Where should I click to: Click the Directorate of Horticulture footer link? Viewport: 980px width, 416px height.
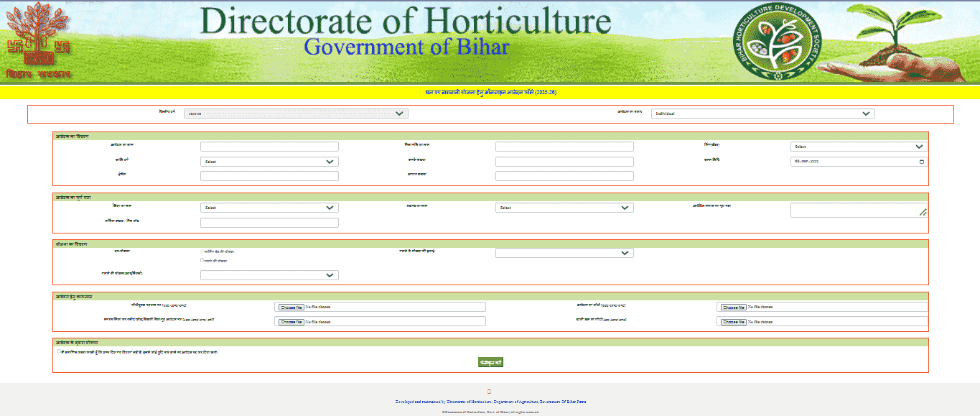(x=490, y=402)
